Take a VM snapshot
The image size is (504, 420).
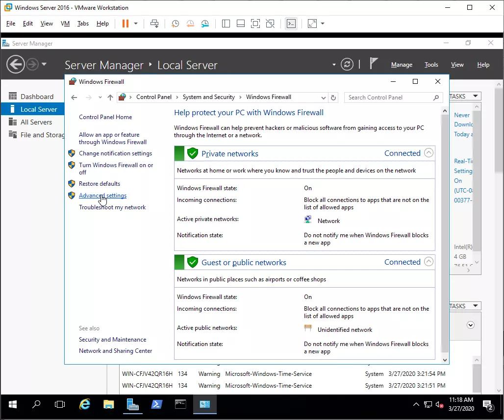[175, 24]
